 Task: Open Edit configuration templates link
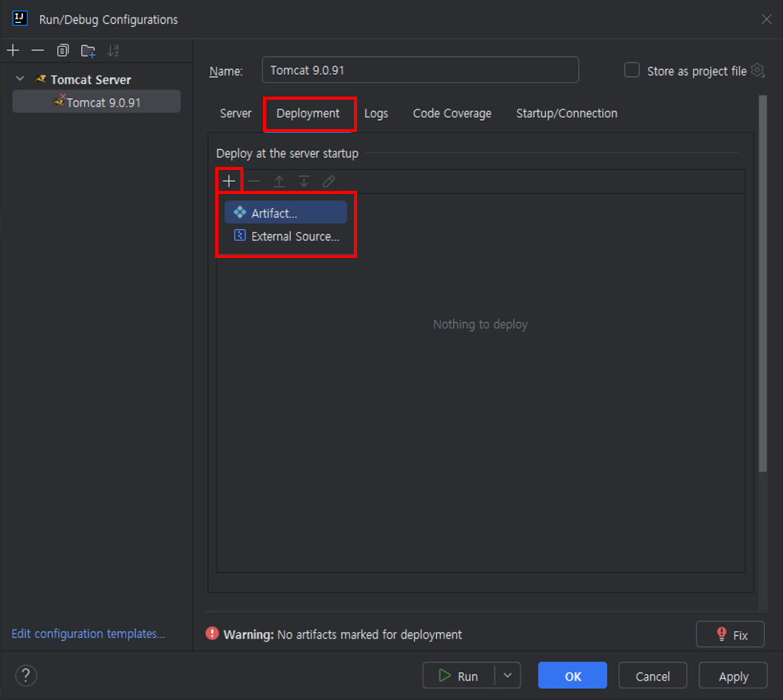pos(88,633)
